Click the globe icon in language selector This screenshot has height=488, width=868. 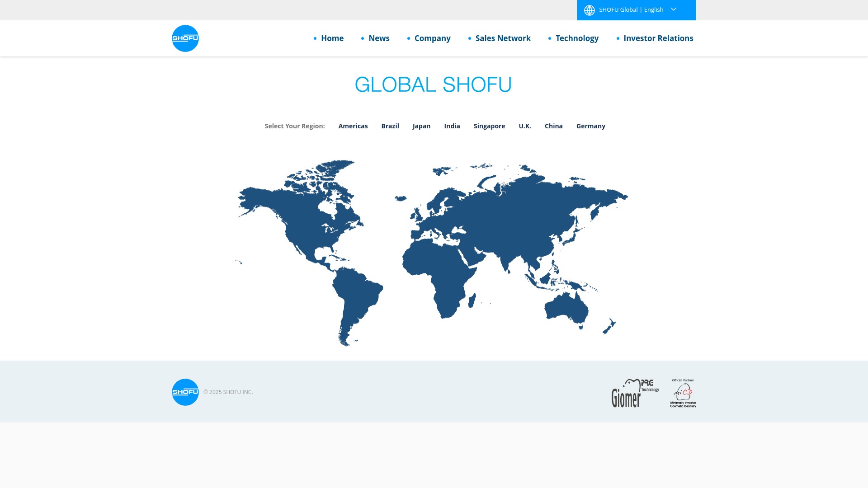[x=590, y=10]
